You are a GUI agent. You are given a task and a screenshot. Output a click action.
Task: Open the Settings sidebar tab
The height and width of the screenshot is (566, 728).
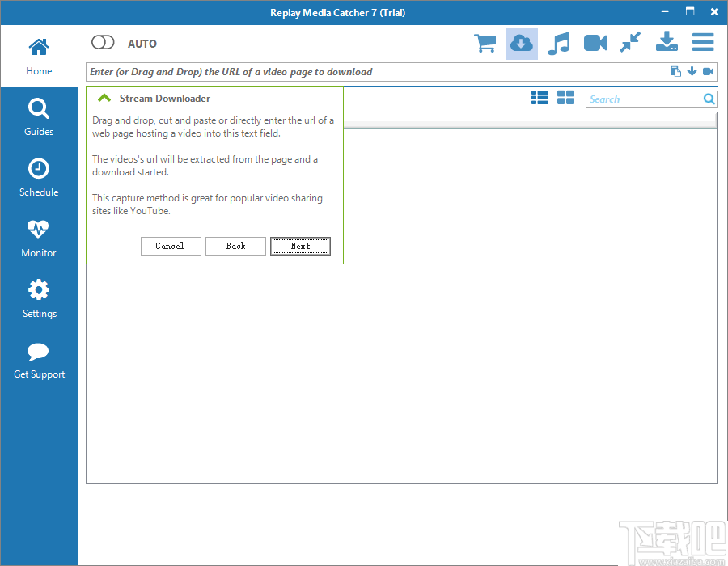coord(39,299)
